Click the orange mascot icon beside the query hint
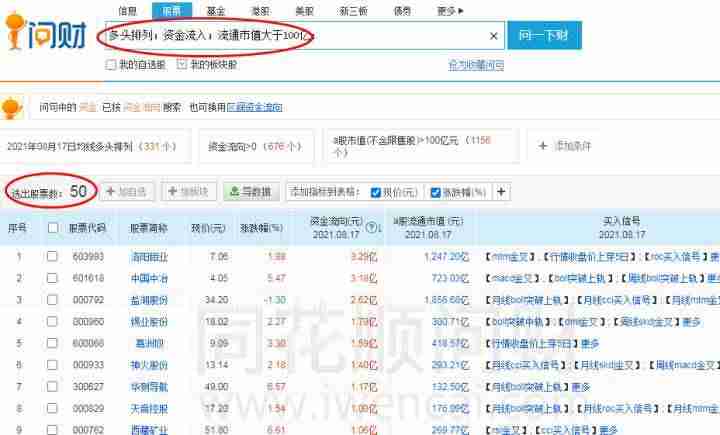The image size is (720, 435). [12, 107]
